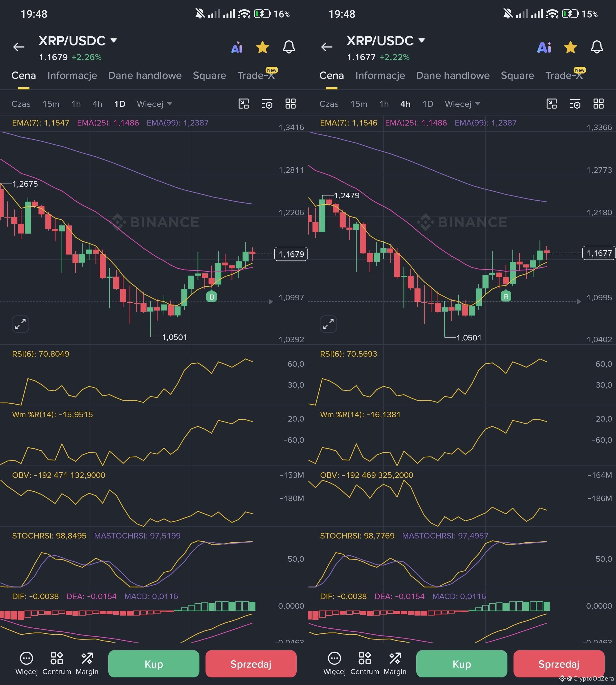Tap OBV indicator label in left screen
616x685 pixels.
59,475
